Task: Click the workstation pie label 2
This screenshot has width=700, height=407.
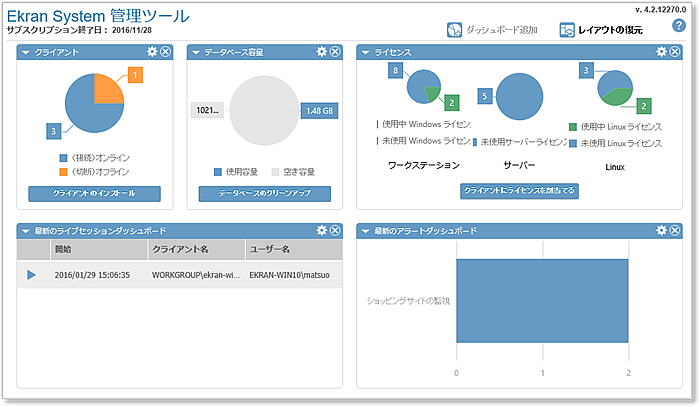Action: click(452, 103)
